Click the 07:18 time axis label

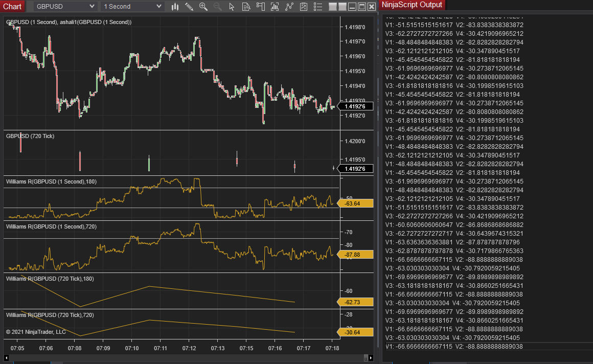pos(332,348)
